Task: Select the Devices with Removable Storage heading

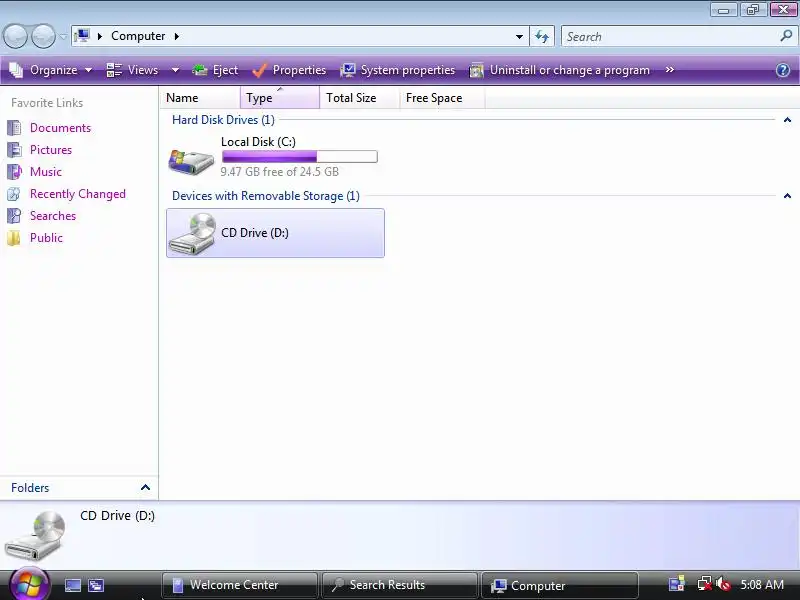Action: coord(265,196)
